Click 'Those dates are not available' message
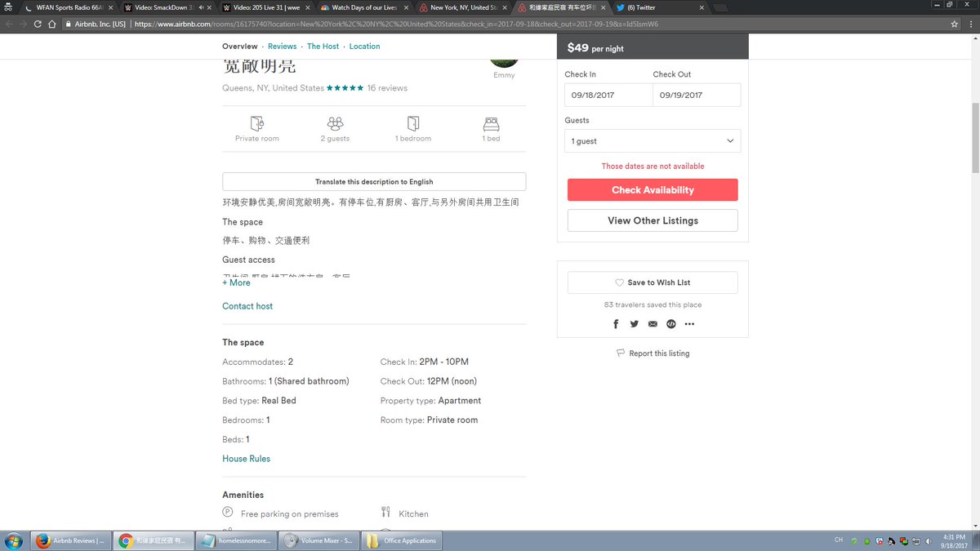The width and height of the screenshot is (980, 551). (x=653, y=166)
